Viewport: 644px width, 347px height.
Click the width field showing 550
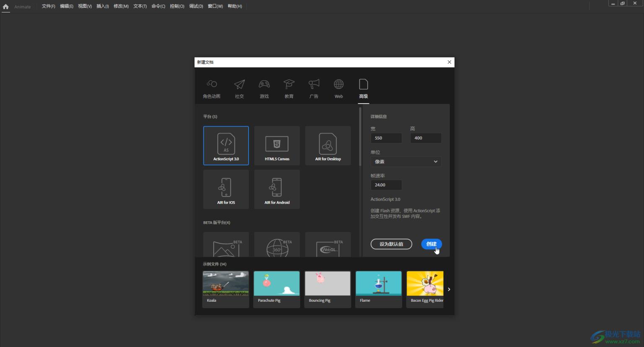pyautogui.click(x=386, y=138)
